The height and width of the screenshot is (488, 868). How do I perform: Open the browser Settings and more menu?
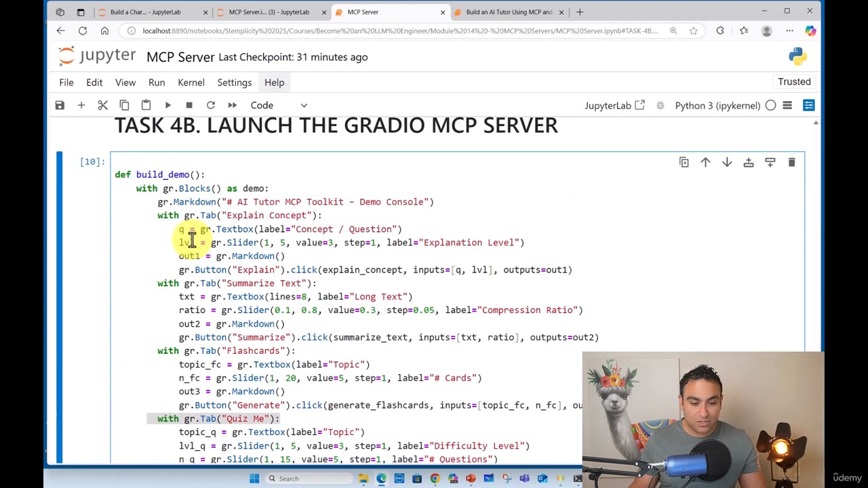[789, 30]
